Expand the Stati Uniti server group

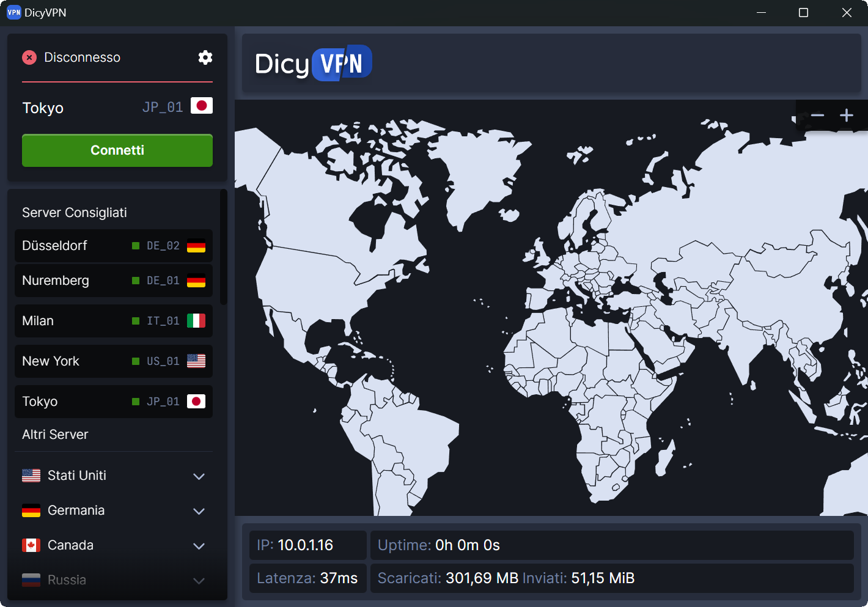click(199, 476)
